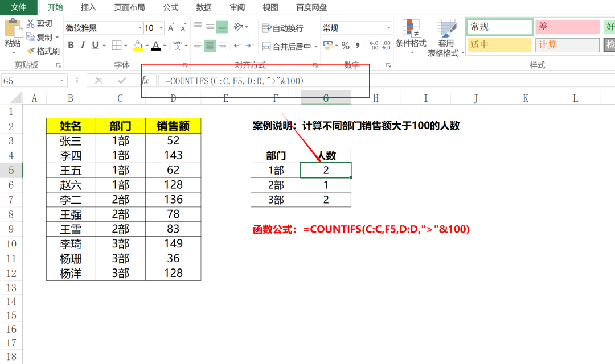Expand the paste options arrow

click(x=14, y=52)
